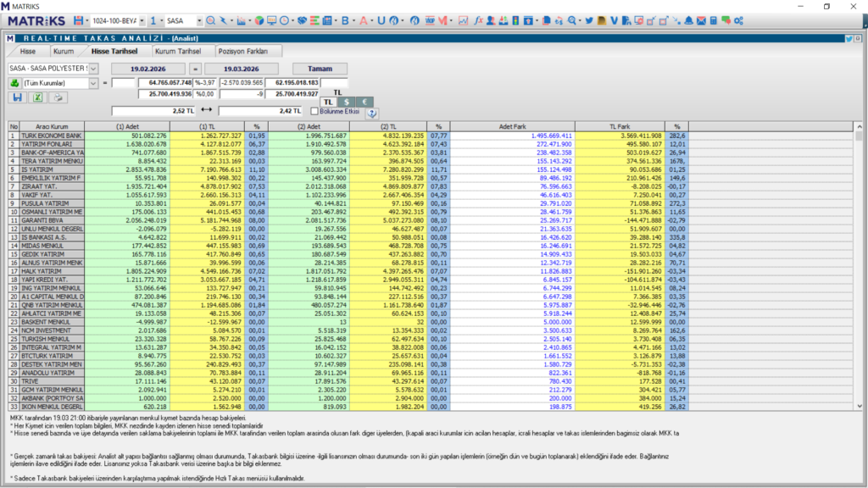
Task: Click the vertical scrollbar of the table
Action: (x=860, y=266)
